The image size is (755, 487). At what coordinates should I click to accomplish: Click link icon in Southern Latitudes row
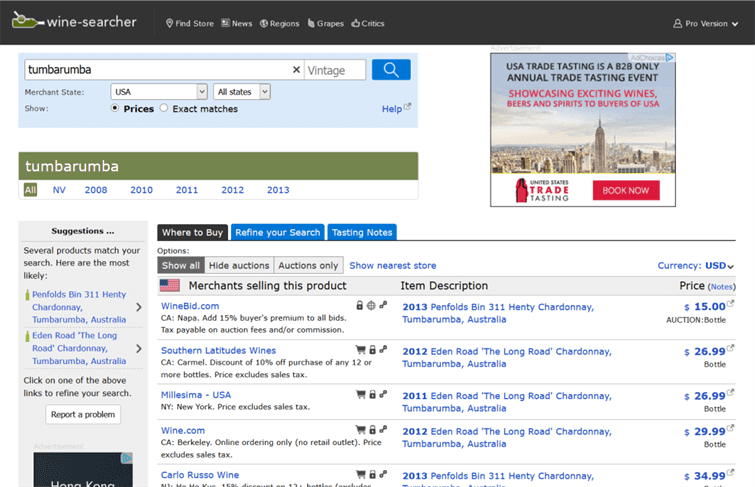point(383,349)
